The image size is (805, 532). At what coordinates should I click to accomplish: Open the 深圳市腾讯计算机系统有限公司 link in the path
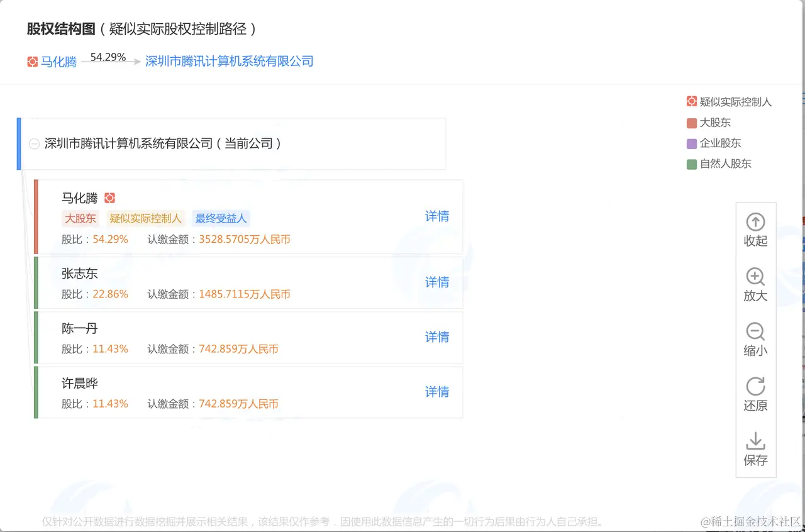pyautogui.click(x=230, y=61)
